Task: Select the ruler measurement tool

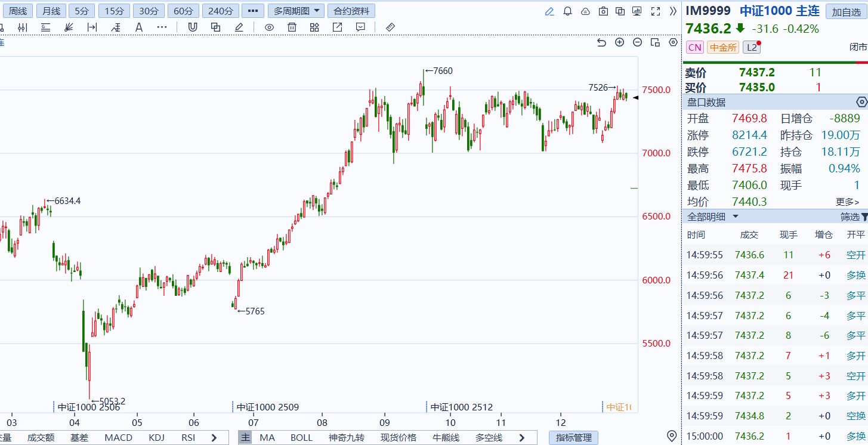Action: tap(391, 27)
